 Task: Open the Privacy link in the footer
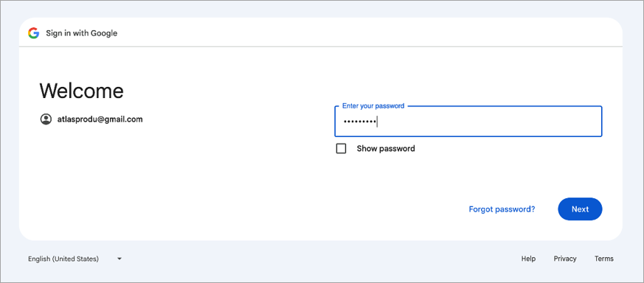pyautogui.click(x=565, y=259)
